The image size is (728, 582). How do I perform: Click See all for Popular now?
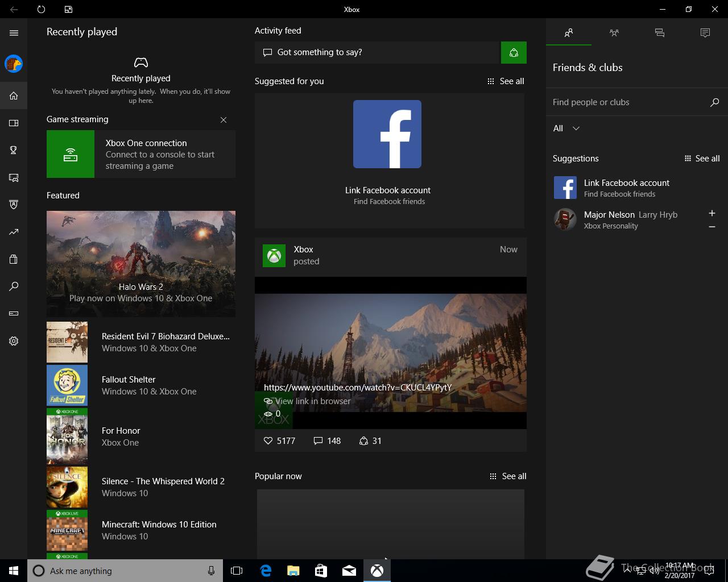pyautogui.click(x=508, y=476)
